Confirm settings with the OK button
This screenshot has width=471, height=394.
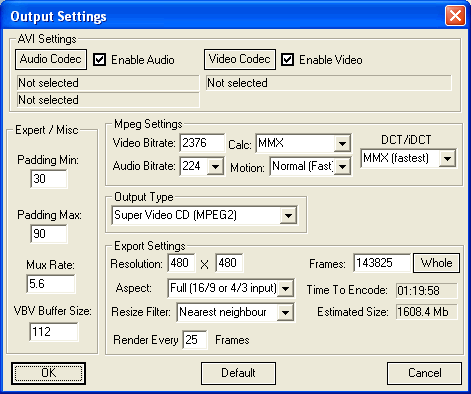click(49, 373)
